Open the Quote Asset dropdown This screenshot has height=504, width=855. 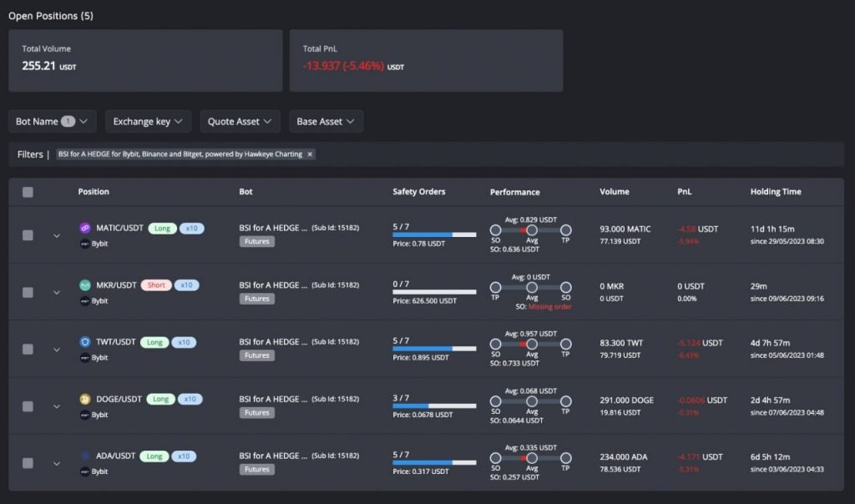point(240,121)
